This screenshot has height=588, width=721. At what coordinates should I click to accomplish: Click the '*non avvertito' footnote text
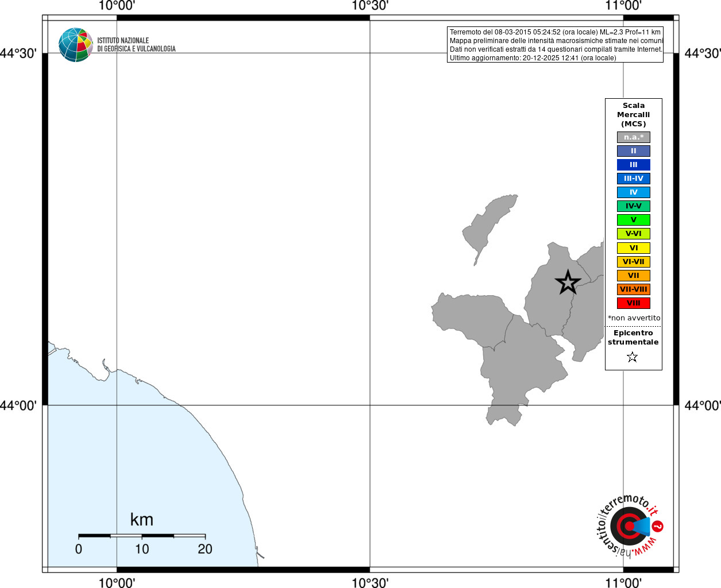[634, 318]
